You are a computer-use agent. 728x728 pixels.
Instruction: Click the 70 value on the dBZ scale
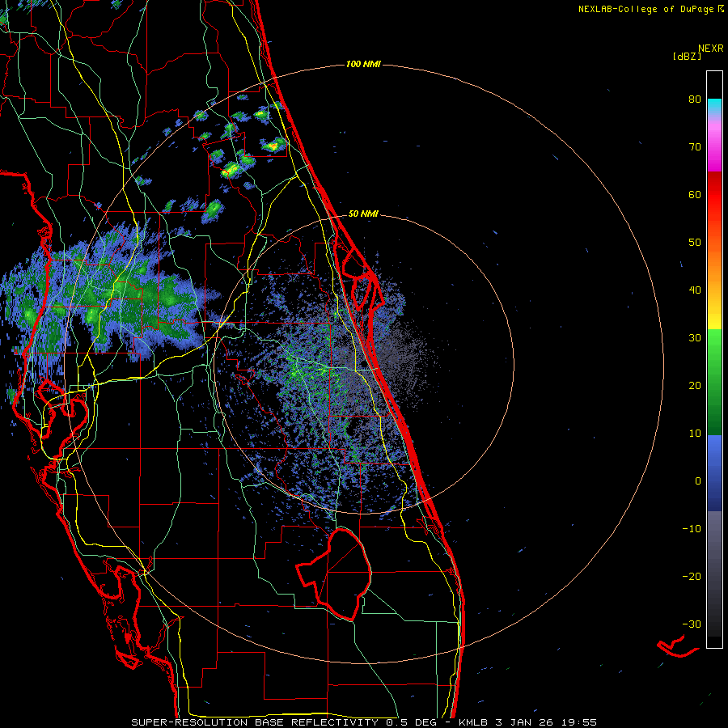click(x=695, y=147)
